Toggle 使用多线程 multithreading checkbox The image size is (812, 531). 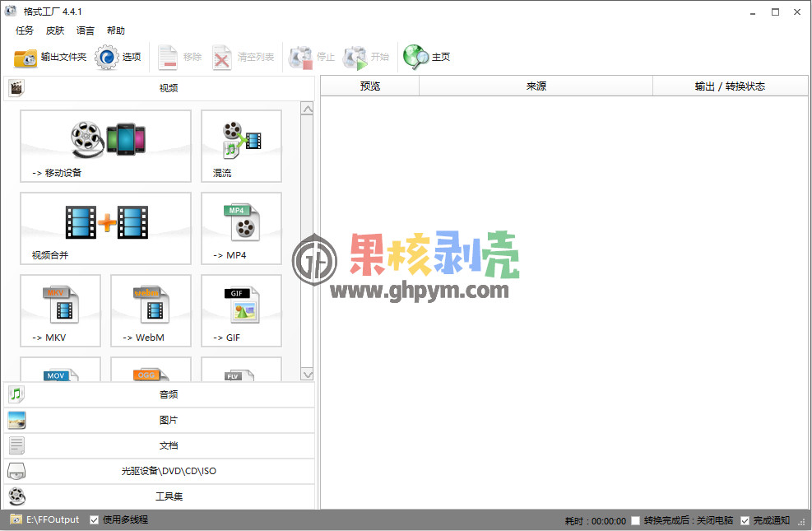94,519
